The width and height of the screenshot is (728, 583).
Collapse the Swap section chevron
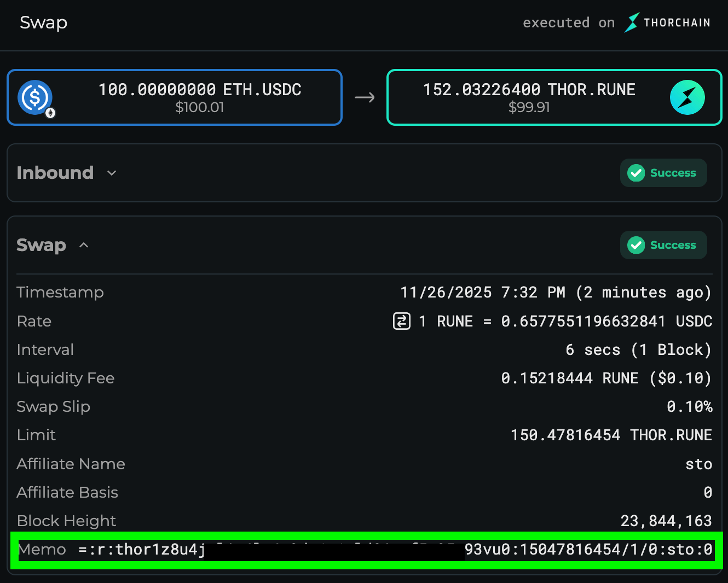[84, 245]
